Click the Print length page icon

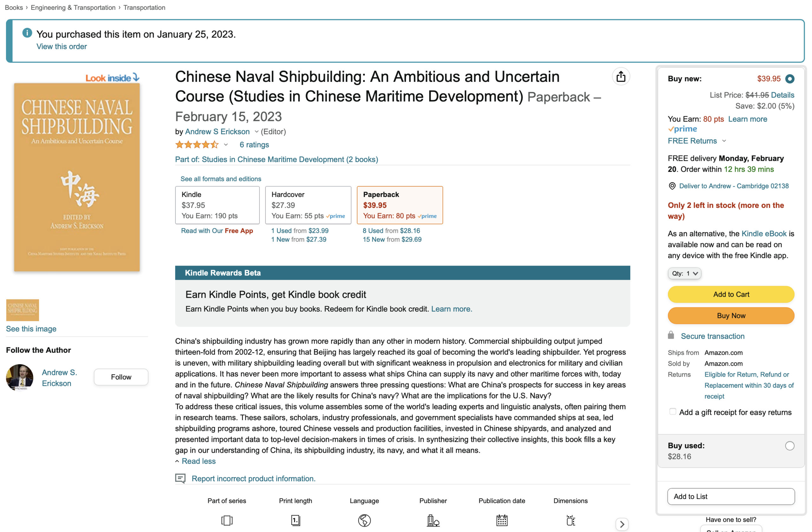[295, 520]
